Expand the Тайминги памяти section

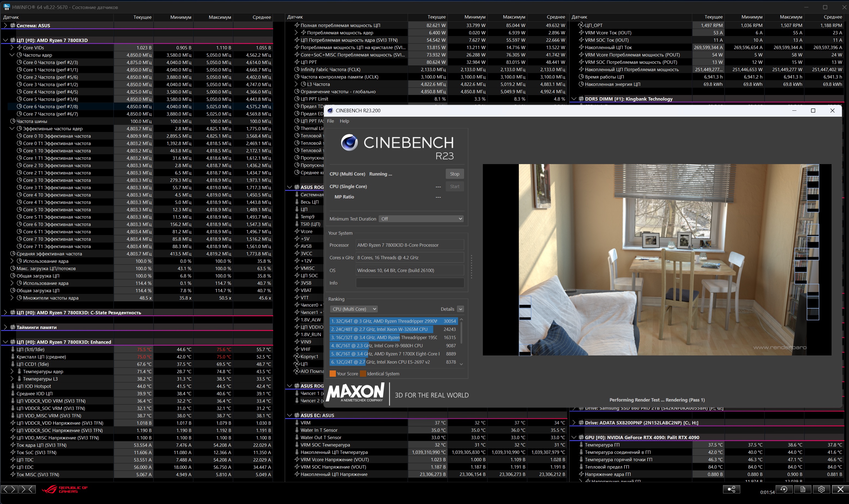pos(5,327)
